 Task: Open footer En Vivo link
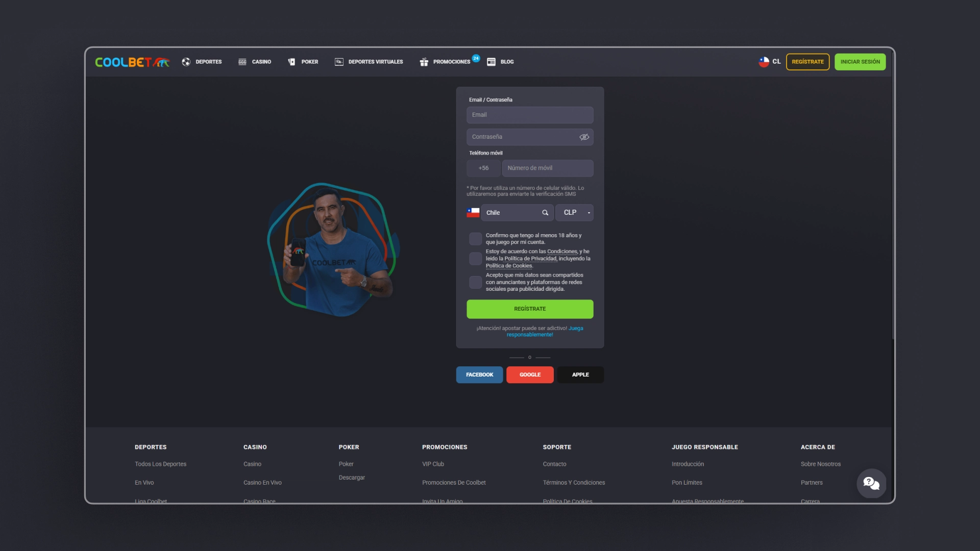144,483
